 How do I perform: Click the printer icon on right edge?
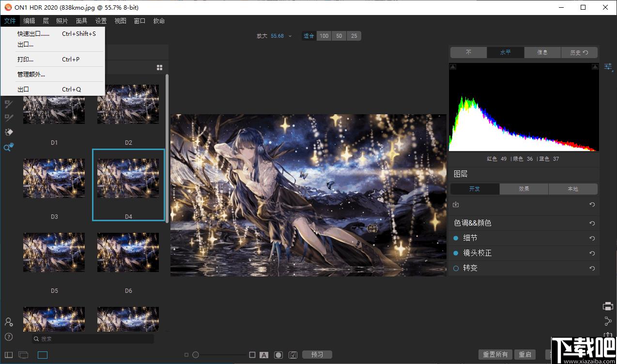coord(608,306)
